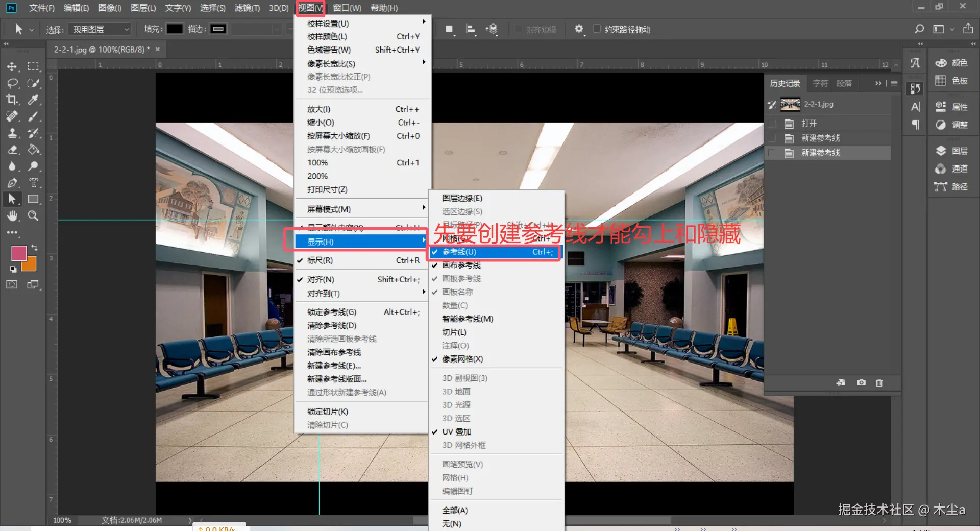This screenshot has height=531, width=980.
Task: Open the workspace switcher dropdown
Action: (942, 29)
